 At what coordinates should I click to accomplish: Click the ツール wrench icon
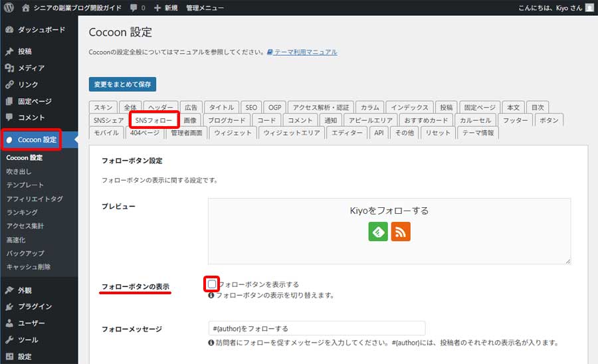[9, 339]
